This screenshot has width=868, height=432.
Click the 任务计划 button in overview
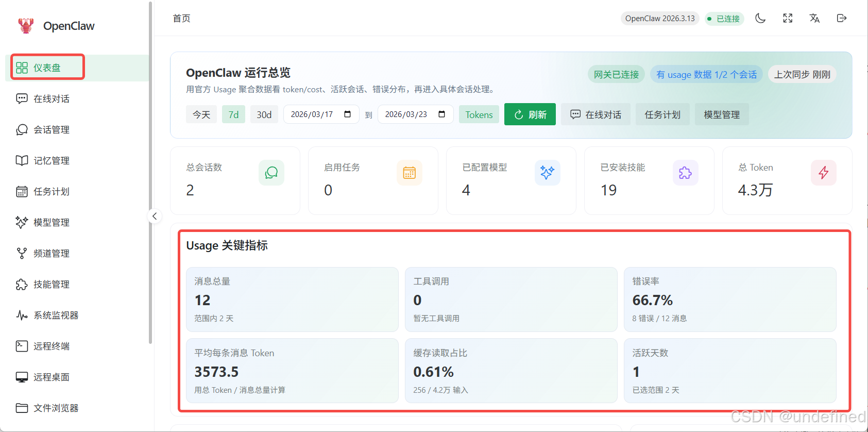point(662,114)
